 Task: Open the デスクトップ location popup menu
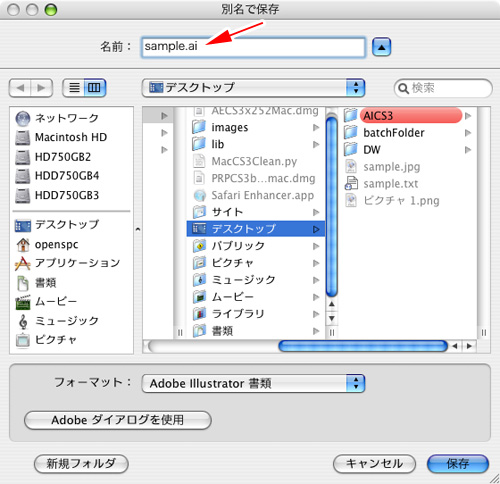click(x=253, y=88)
